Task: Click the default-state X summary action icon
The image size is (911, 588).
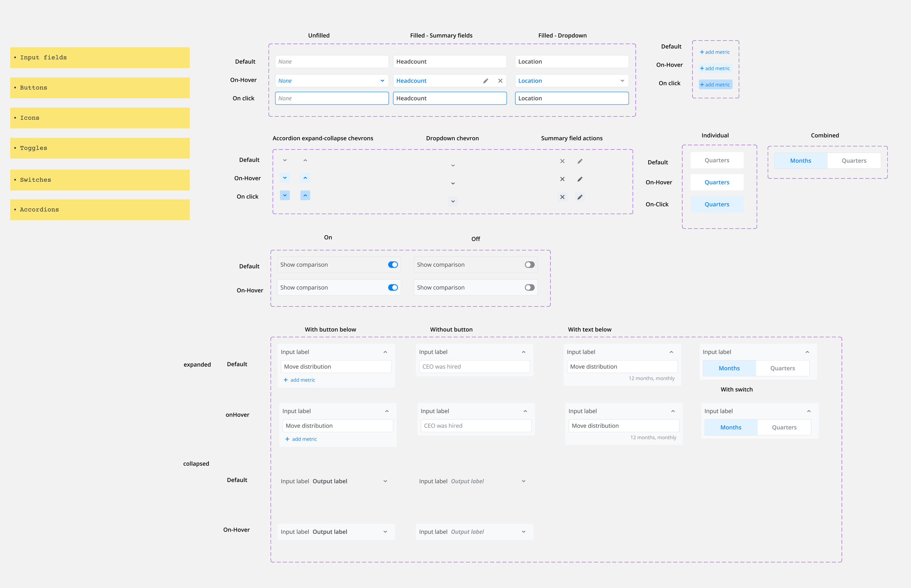Action: pos(562,162)
